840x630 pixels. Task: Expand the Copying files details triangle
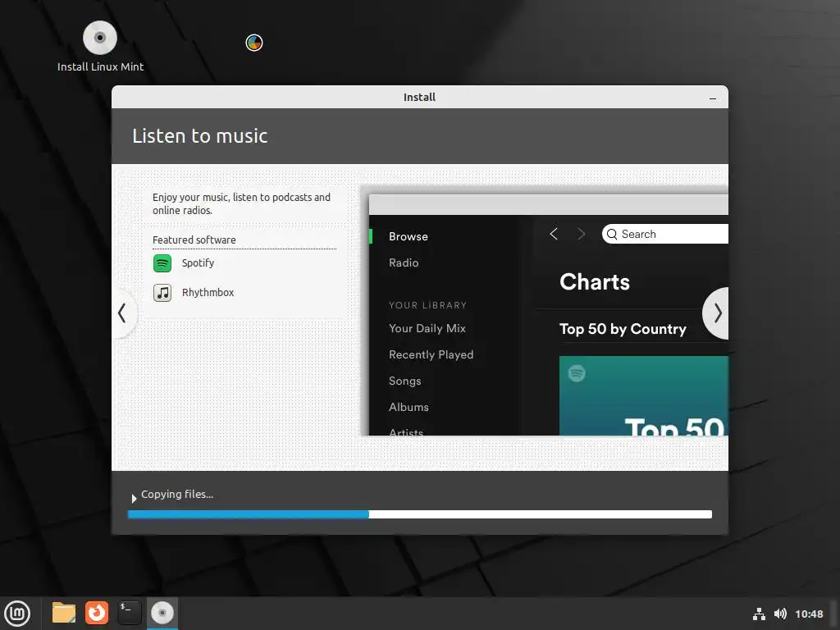134,498
